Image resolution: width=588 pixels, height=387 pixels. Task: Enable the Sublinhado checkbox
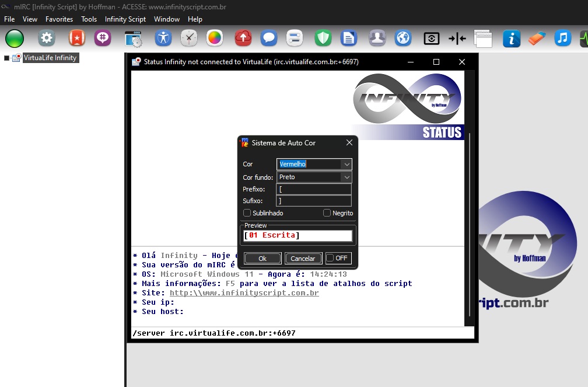click(x=247, y=213)
